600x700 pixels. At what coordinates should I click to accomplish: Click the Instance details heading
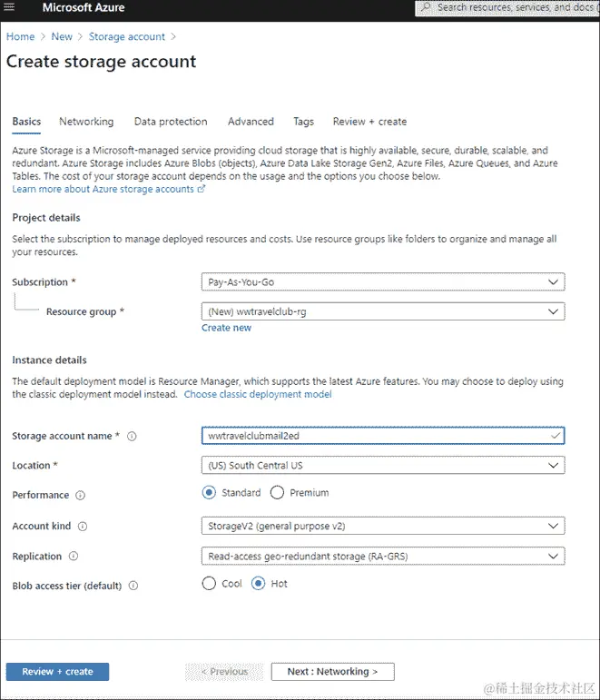[x=49, y=360]
